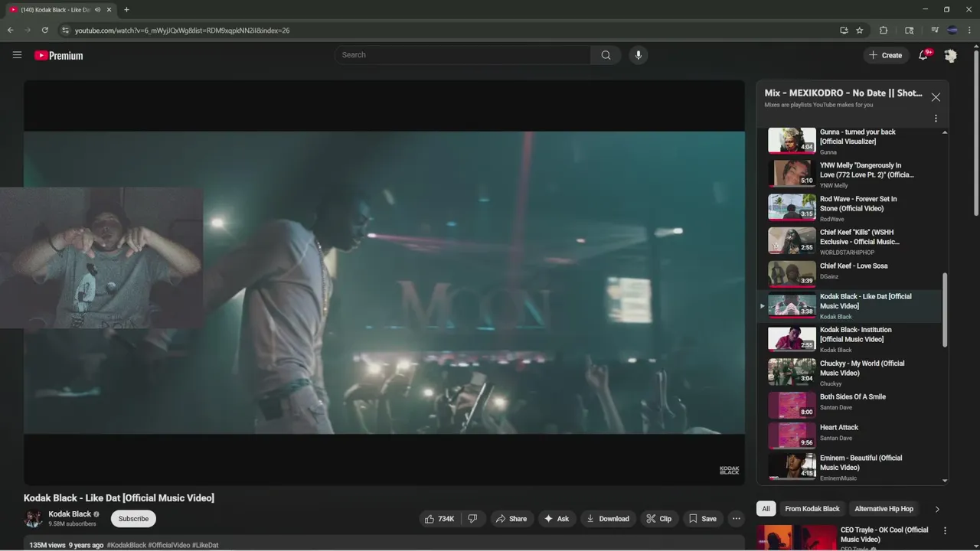The width and height of the screenshot is (980, 551).
Task: Play Eminem - Beautiful
Action: [849, 467]
